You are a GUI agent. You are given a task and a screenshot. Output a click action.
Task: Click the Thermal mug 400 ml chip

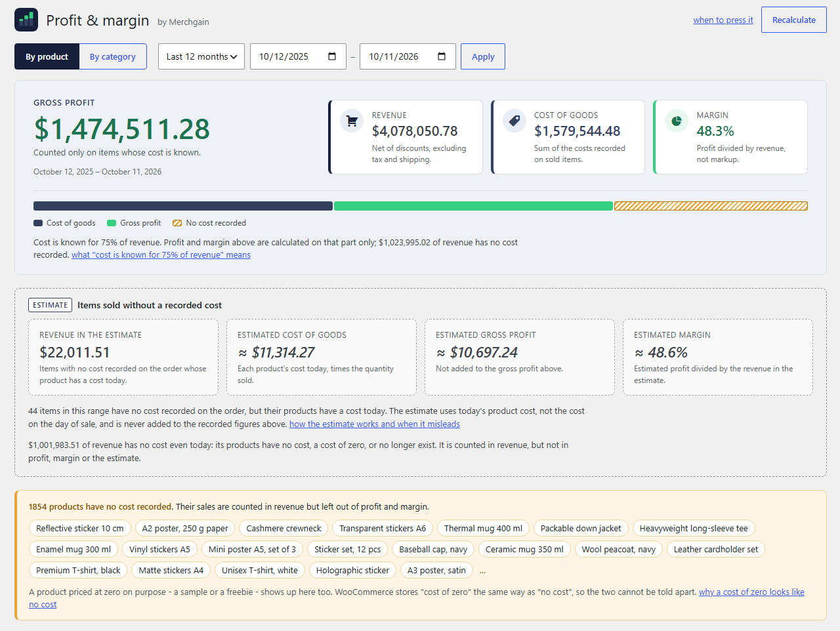tap(483, 529)
